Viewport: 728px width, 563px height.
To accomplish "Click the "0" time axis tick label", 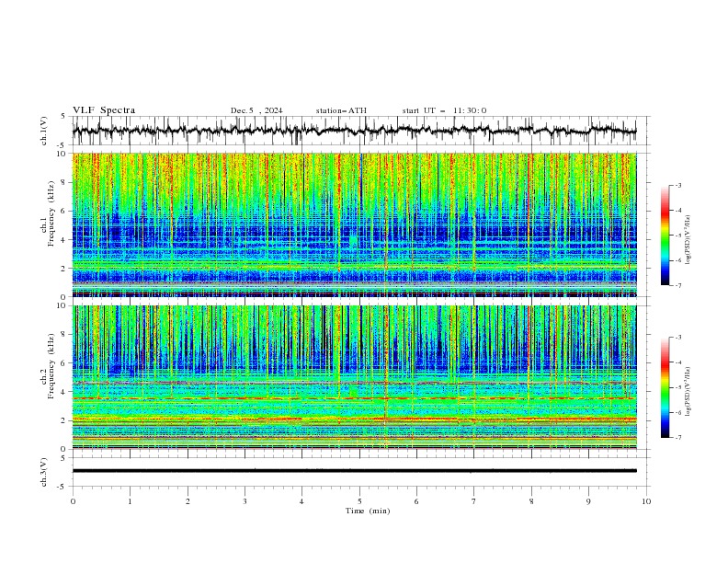I will point(73,501).
